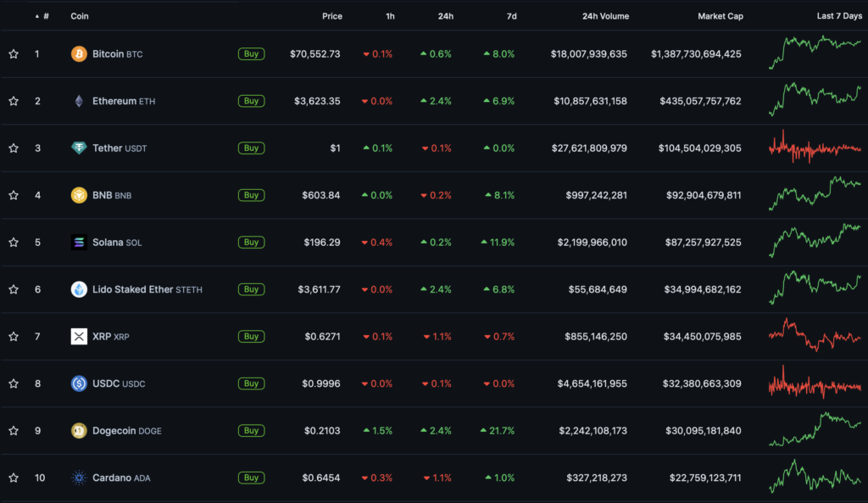Click the Bitcoin coin logo icon
Screen dimensions: 868x503
point(79,54)
